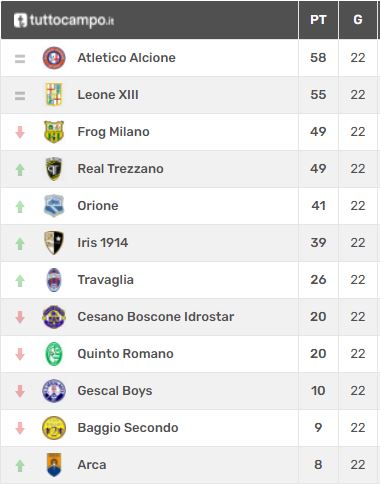Click the Real Trezzano green up arrow
Viewport: 380px width, 484px height.
[20, 169]
